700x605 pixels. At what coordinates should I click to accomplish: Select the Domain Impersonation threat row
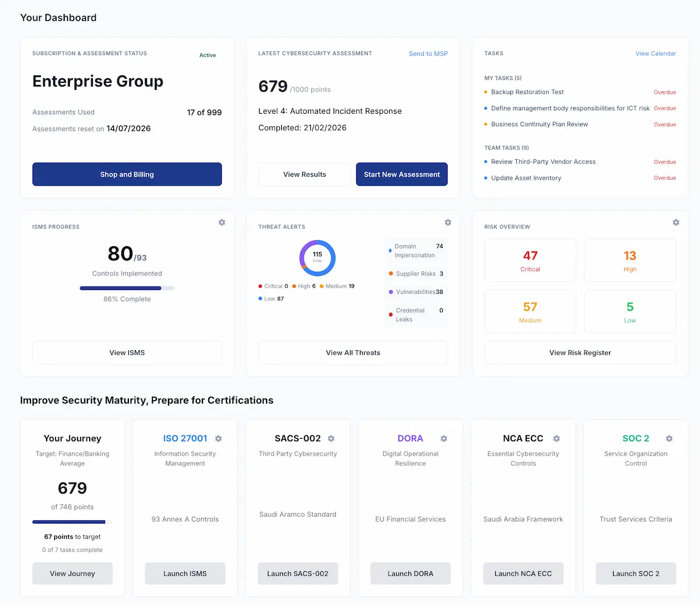[416, 251]
